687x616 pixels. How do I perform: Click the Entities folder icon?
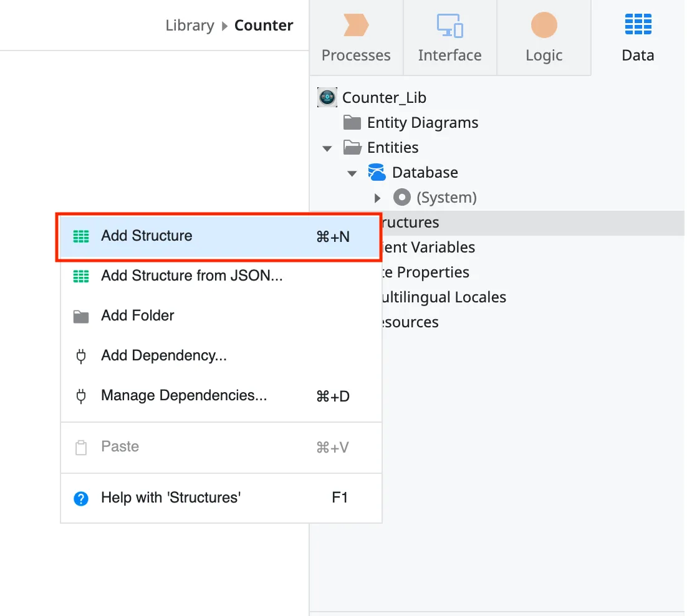pos(352,148)
